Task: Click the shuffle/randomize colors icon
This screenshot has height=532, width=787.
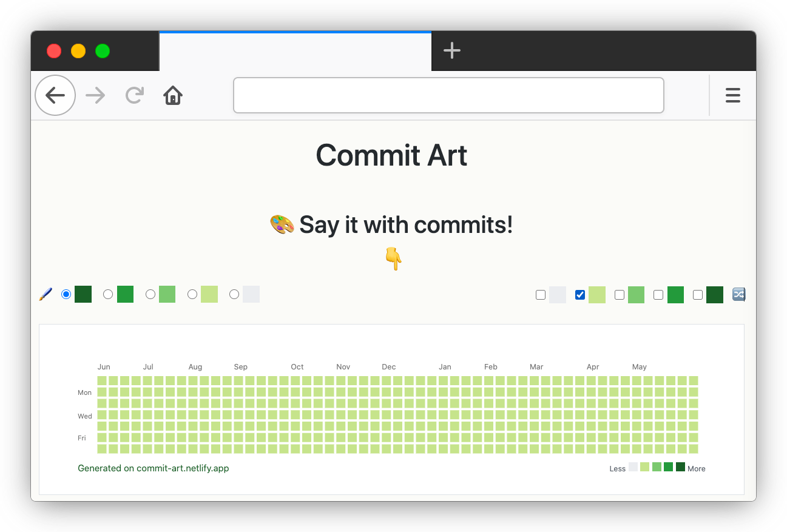Action: [738, 294]
